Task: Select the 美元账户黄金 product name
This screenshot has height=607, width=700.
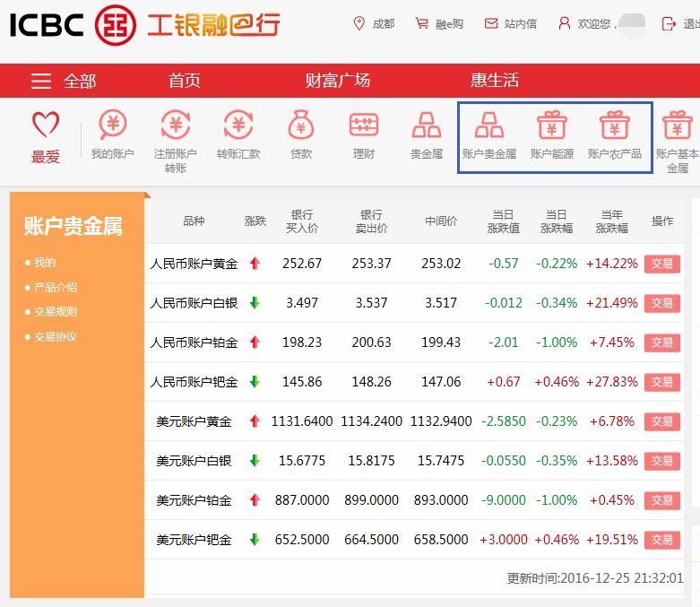Action: pyautogui.click(x=194, y=421)
